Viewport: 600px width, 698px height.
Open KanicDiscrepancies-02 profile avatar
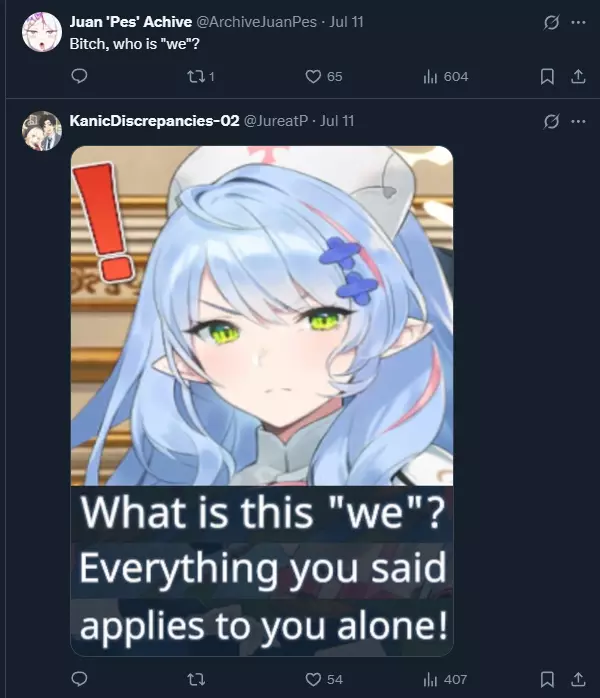[x=42, y=131]
